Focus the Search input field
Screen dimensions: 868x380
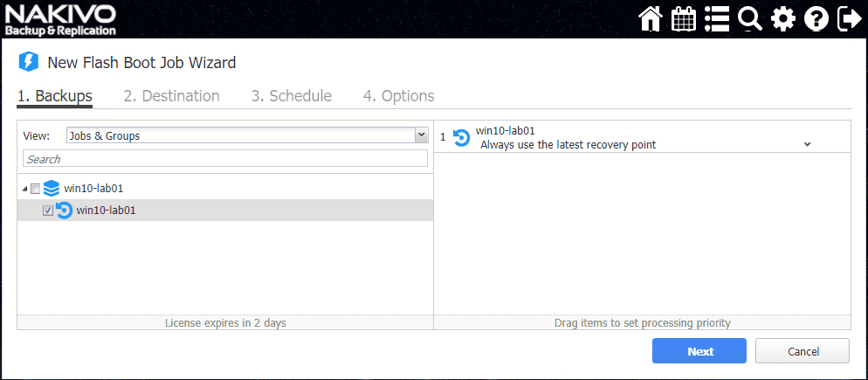[225, 159]
